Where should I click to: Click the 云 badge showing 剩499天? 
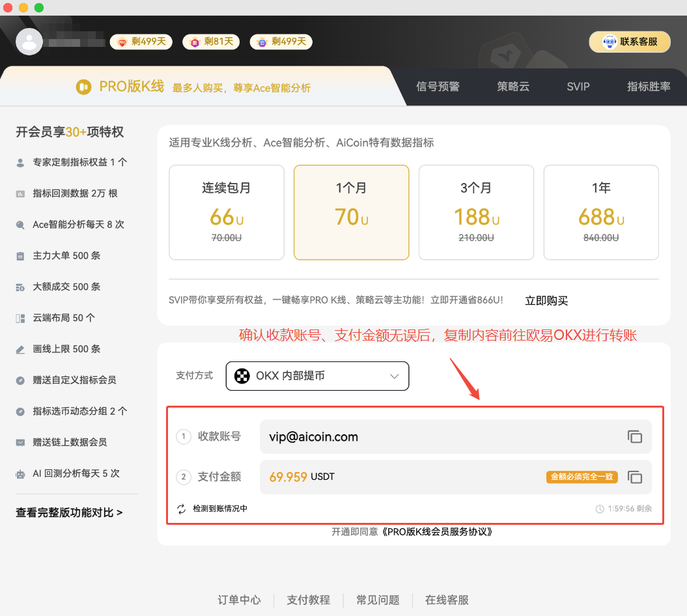pos(281,41)
